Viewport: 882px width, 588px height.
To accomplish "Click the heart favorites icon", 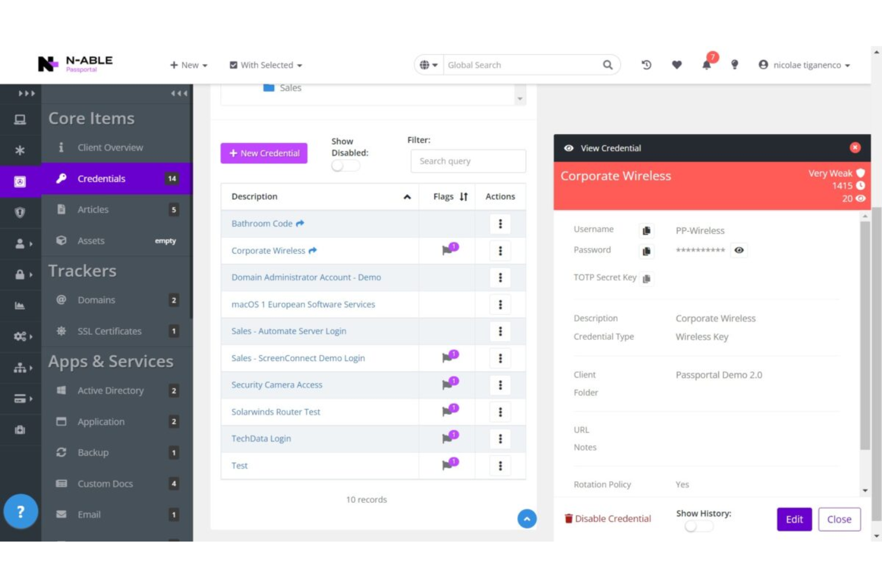I will (x=677, y=65).
